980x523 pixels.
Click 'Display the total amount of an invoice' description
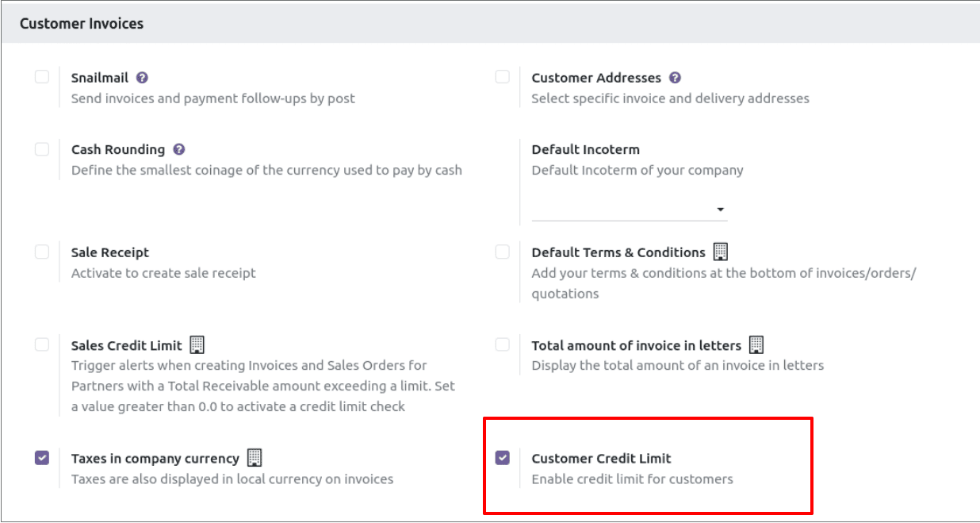[x=678, y=365]
